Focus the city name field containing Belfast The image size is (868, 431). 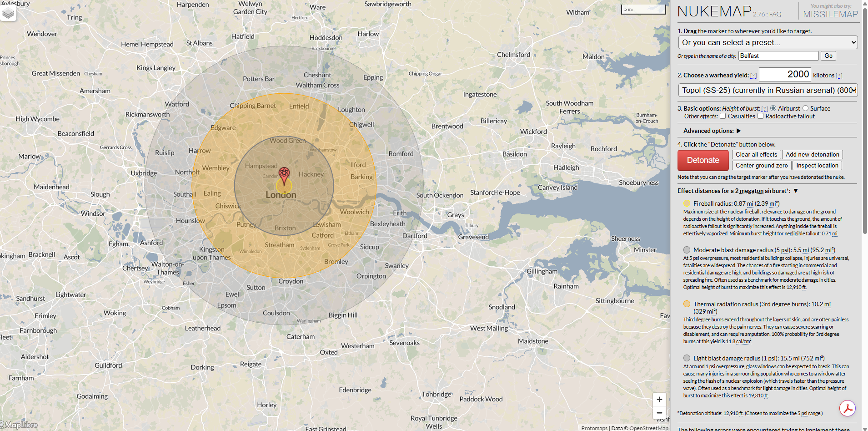pos(778,56)
